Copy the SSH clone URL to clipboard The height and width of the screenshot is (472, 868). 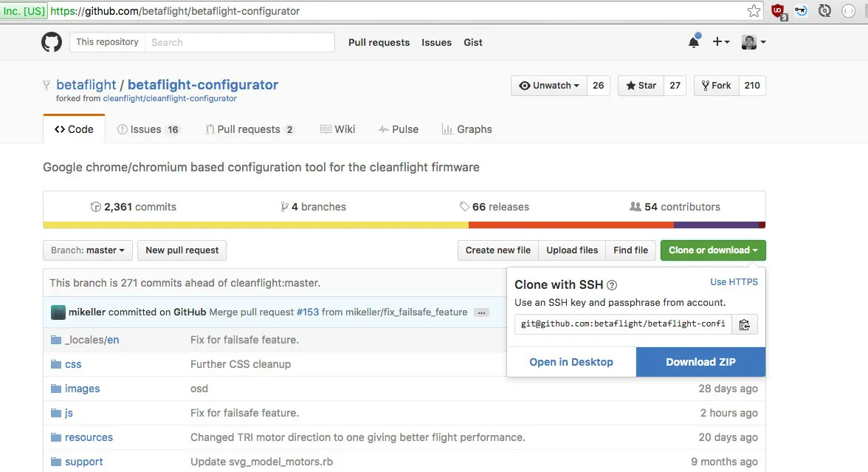click(744, 324)
